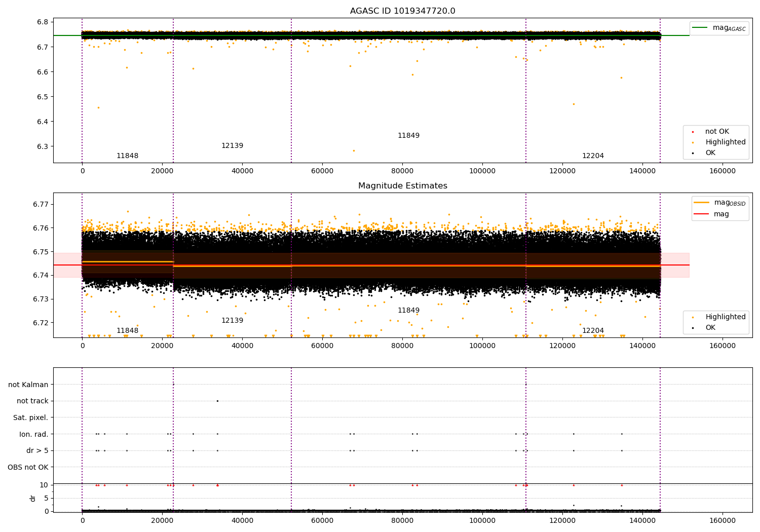Image resolution: width=760 pixels, height=532 pixels.
Task: Click x-axis tick 100000 in top plot
Action: click(482, 171)
